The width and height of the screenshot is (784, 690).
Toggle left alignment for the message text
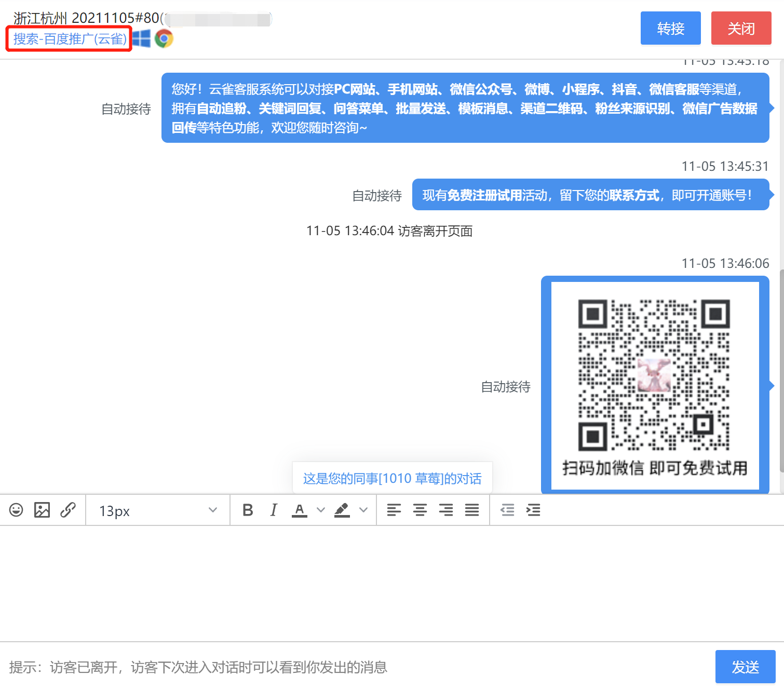[394, 510]
